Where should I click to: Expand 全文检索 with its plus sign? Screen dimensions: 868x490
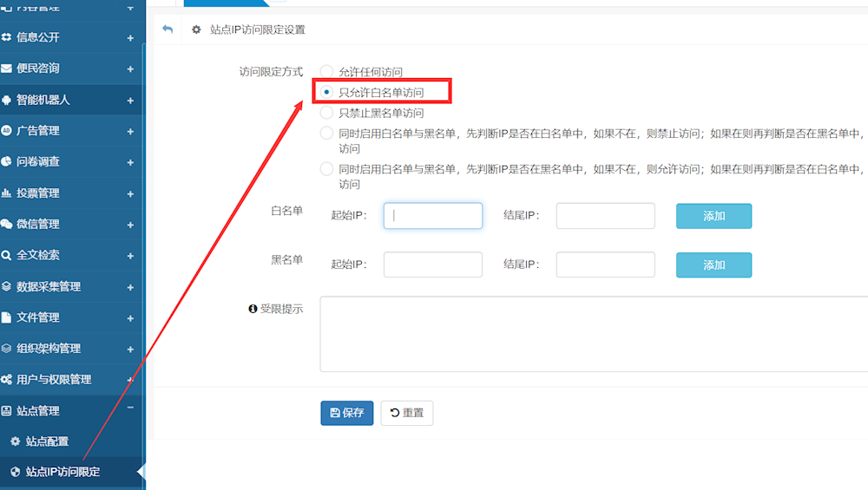tap(131, 256)
